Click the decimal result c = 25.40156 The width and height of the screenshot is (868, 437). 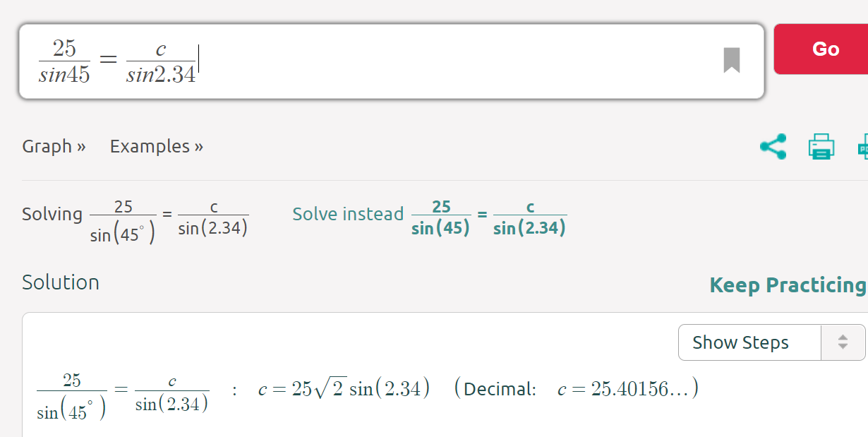click(x=624, y=389)
